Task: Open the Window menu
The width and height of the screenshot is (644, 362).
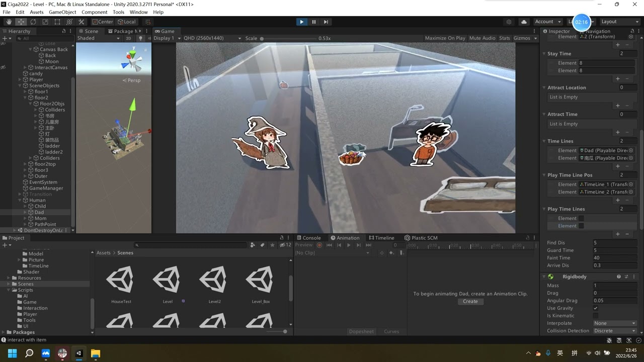Action: [138, 12]
